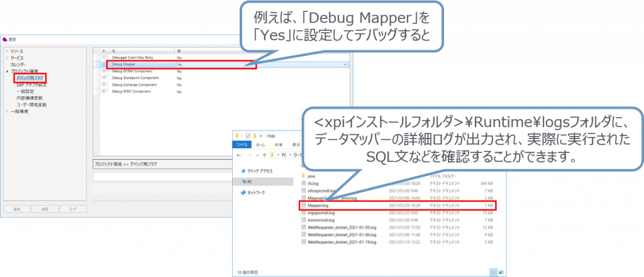Expand the 一般環境 tree node
Image resolution: width=644 pixels, height=277 pixels.
[7, 111]
